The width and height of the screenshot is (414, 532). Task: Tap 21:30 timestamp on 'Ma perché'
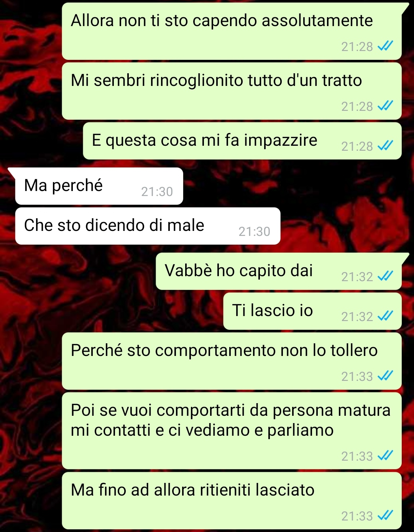pos(157,191)
